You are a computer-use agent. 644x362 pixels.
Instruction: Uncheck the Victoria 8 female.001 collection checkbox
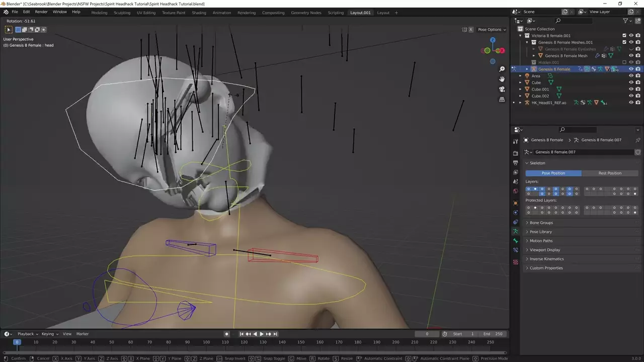[x=624, y=36]
